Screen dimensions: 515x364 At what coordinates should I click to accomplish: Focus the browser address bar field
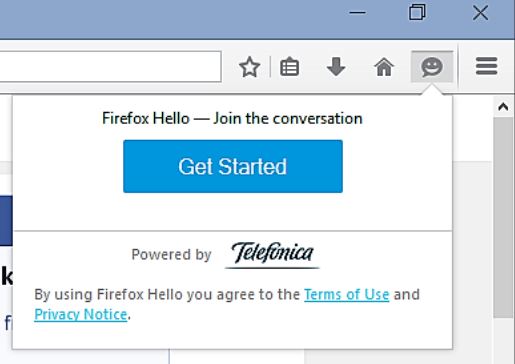(110, 66)
